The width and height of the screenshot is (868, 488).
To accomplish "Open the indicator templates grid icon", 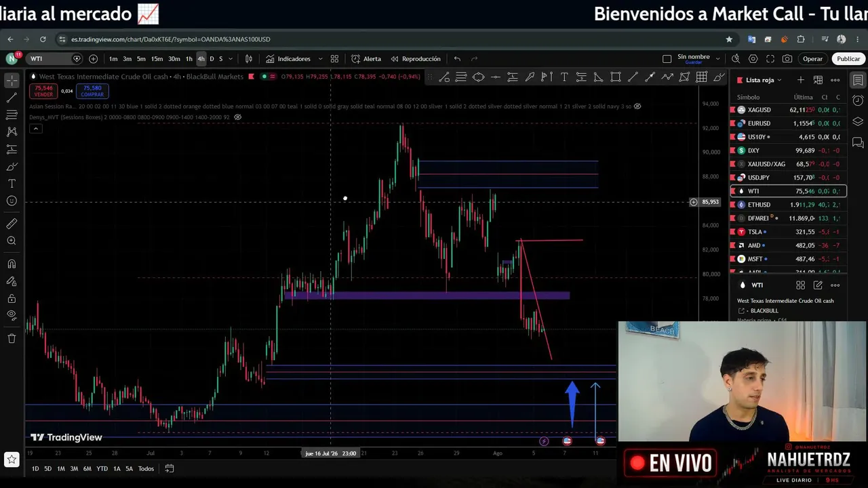I will [334, 59].
